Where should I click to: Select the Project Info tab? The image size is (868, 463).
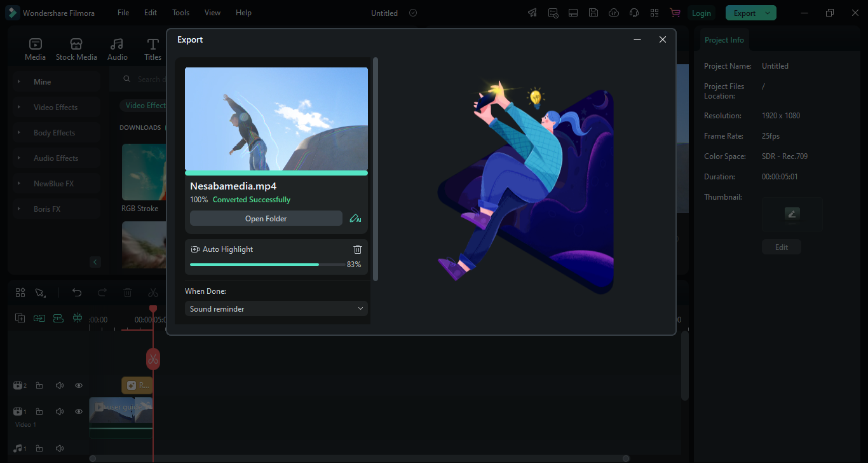click(724, 40)
